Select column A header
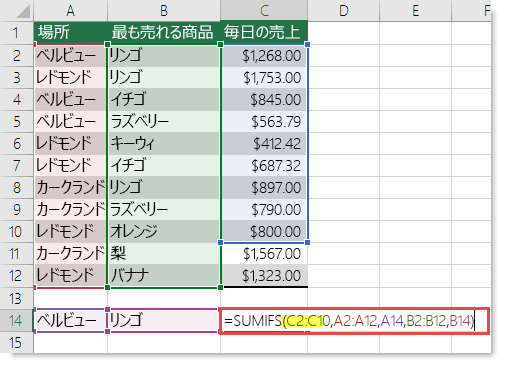The height and width of the screenshot is (368, 506). pyautogui.click(x=70, y=11)
